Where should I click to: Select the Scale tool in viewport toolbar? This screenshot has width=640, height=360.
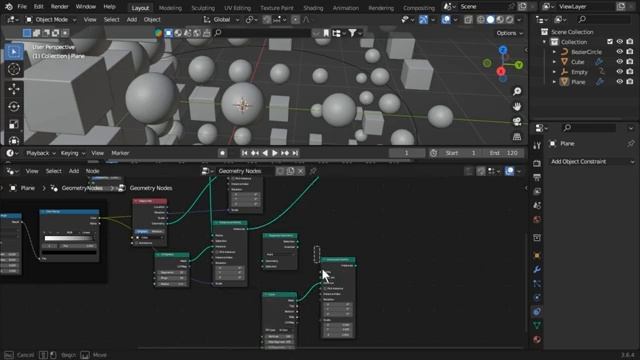pos(14,124)
